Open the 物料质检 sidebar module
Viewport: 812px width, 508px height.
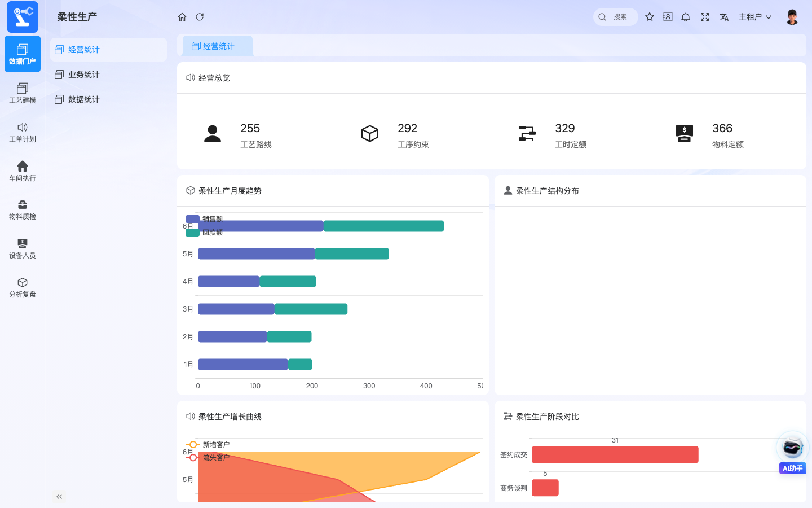point(23,209)
